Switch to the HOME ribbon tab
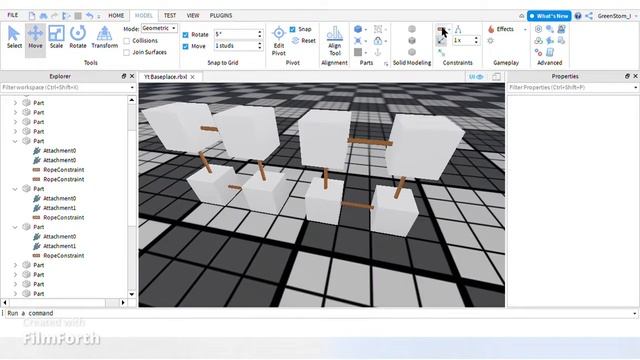Screen dimensions: 640x360 116,16
